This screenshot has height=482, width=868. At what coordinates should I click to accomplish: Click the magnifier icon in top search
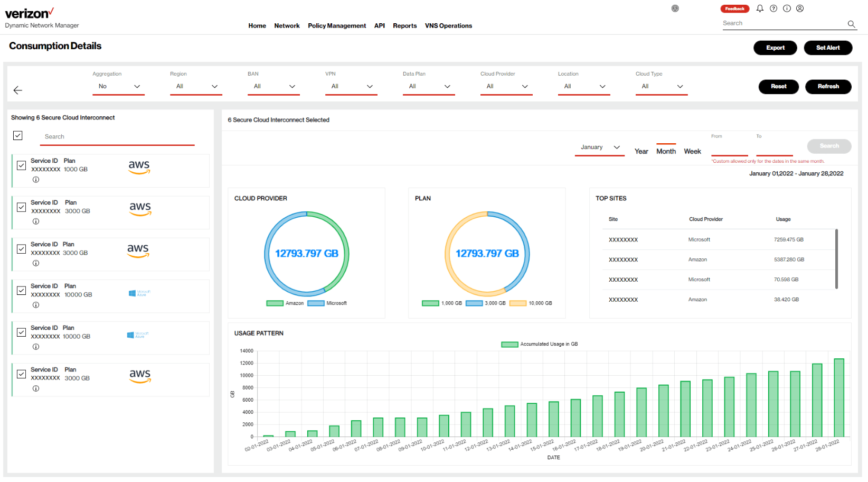coord(851,24)
